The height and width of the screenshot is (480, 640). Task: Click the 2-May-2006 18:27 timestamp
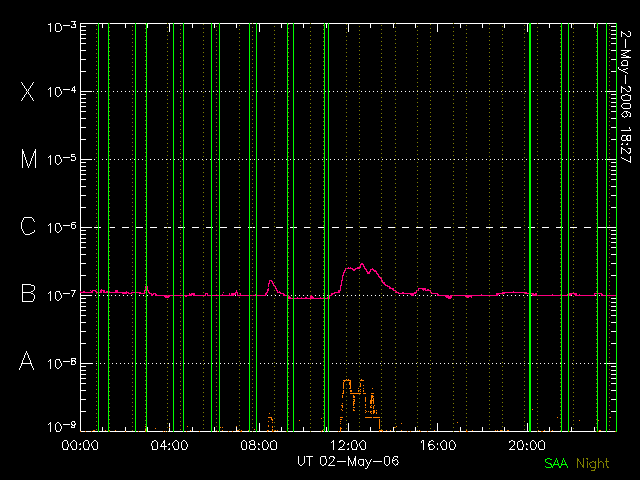pyautogui.click(x=625, y=97)
